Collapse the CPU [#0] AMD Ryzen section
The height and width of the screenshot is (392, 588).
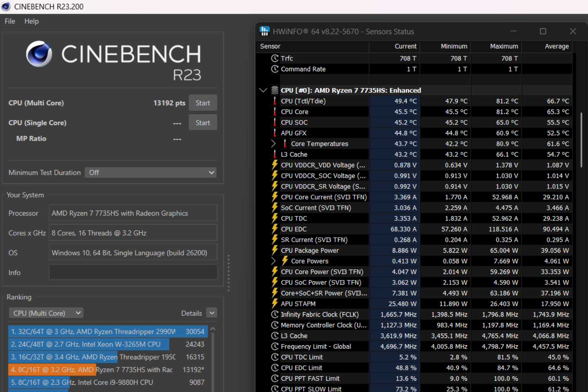pyautogui.click(x=263, y=90)
